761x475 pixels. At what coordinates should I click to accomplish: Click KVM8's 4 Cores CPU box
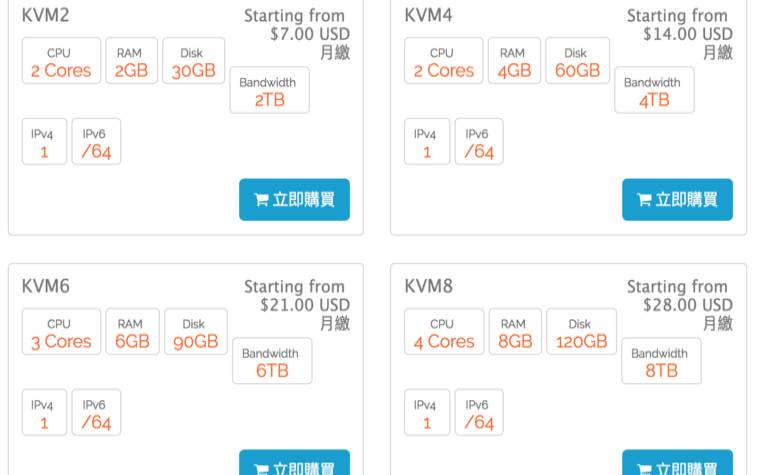click(444, 331)
